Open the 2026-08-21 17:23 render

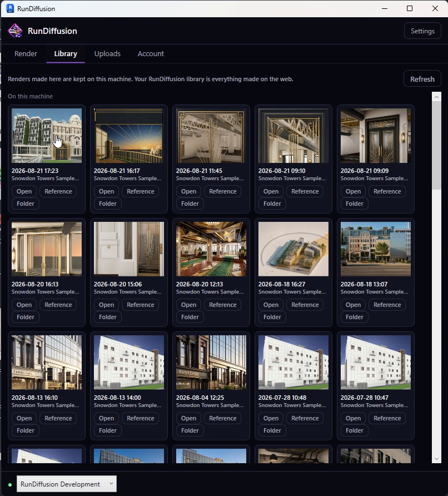[24, 191]
